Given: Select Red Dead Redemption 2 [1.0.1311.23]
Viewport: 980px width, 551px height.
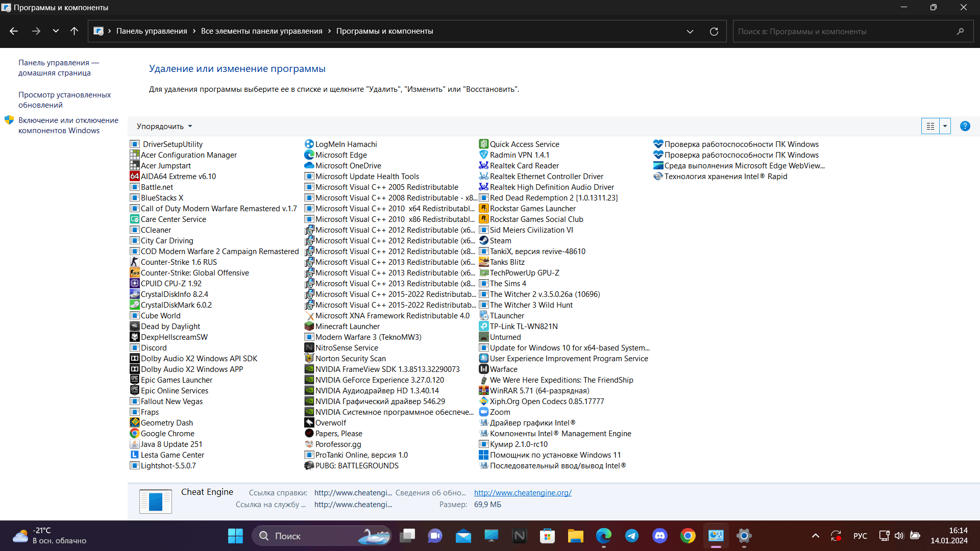Looking at the screenshot, I should tap(549, 198).
